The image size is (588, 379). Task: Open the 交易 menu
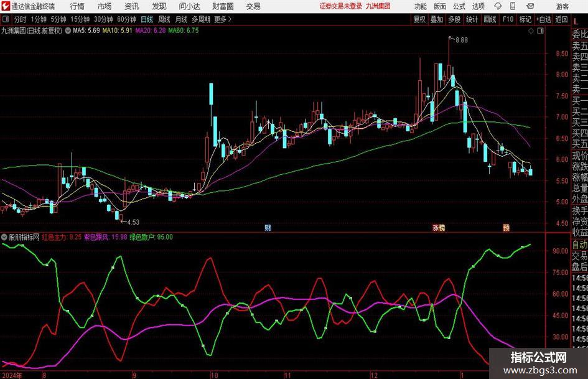tap(253, 6)
